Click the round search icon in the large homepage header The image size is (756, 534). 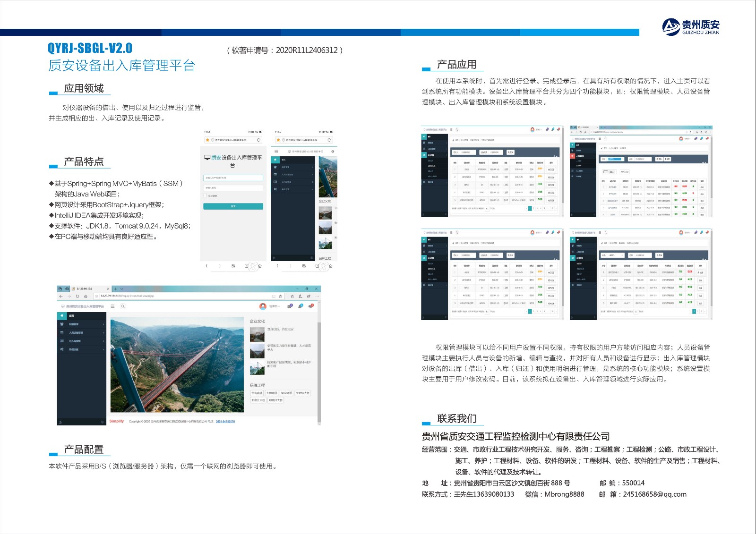(x=123, y=306)
